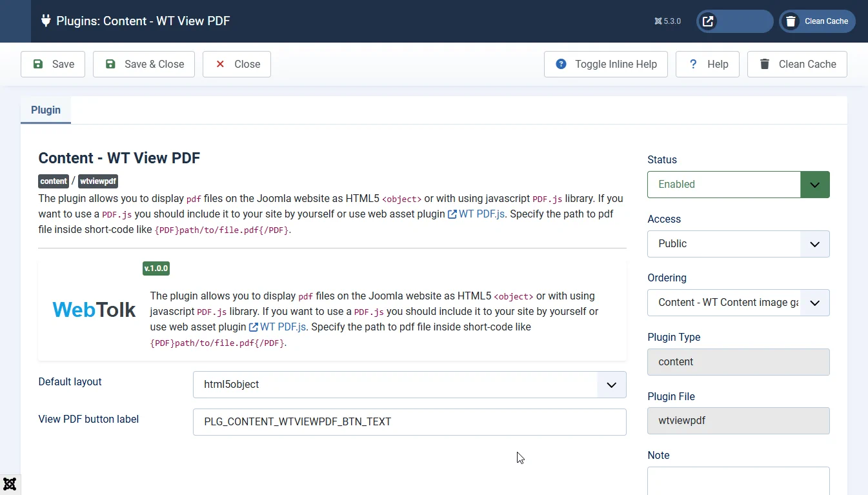Toggle Inline Help
868x495 pixels.
[606, 64]
